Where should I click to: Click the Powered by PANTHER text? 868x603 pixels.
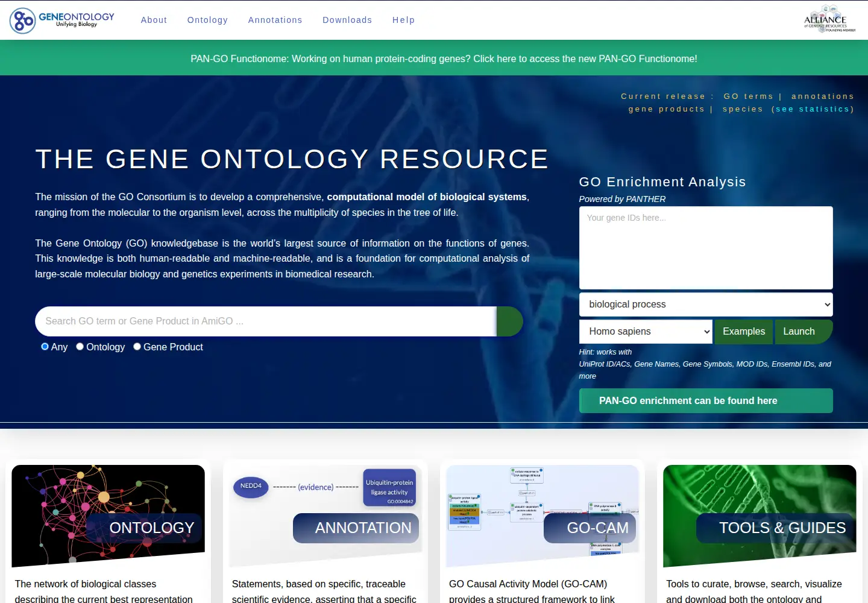[622, 199]
